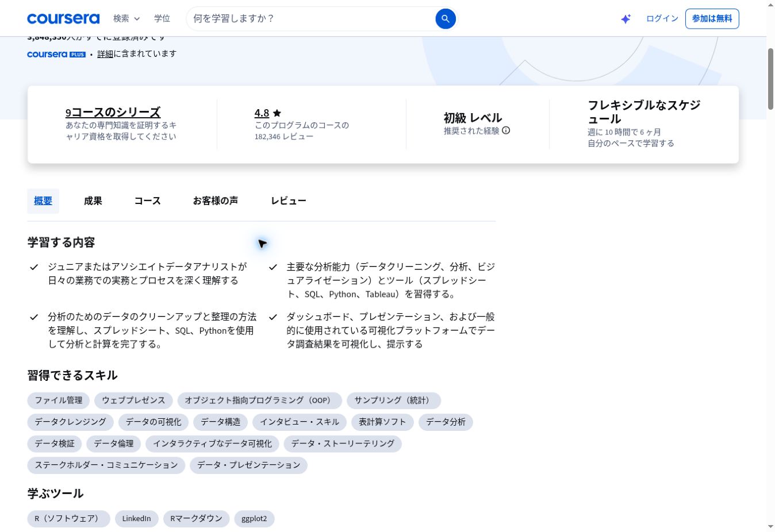Click the データ検証 skill chip

click(x=55, y=444)
